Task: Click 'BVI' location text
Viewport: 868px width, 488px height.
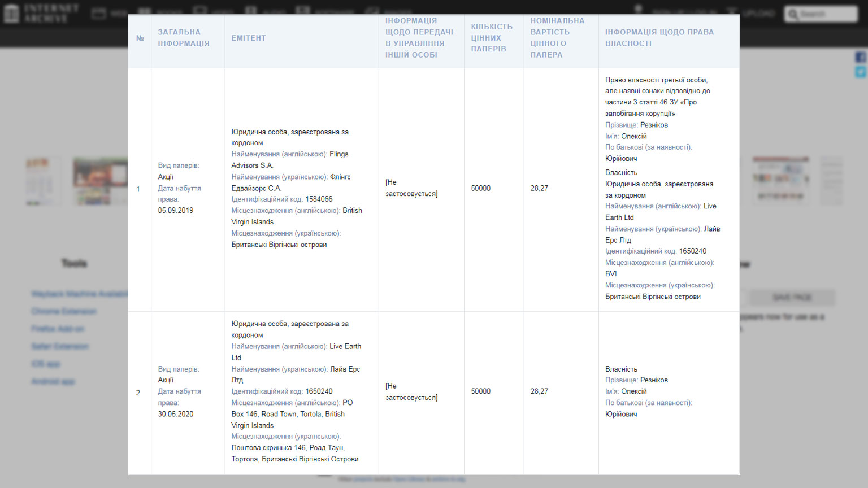Action: point(611,274)
